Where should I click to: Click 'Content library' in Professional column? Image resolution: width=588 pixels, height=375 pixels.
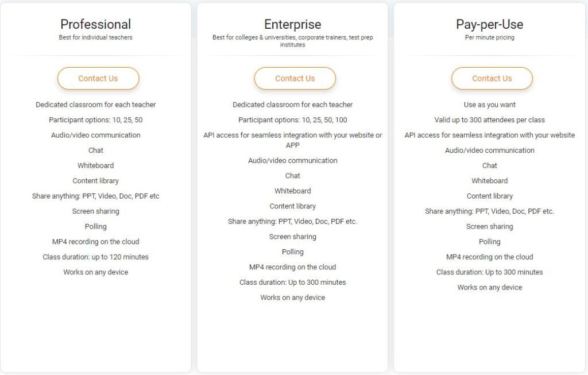[x=96, y=181]
